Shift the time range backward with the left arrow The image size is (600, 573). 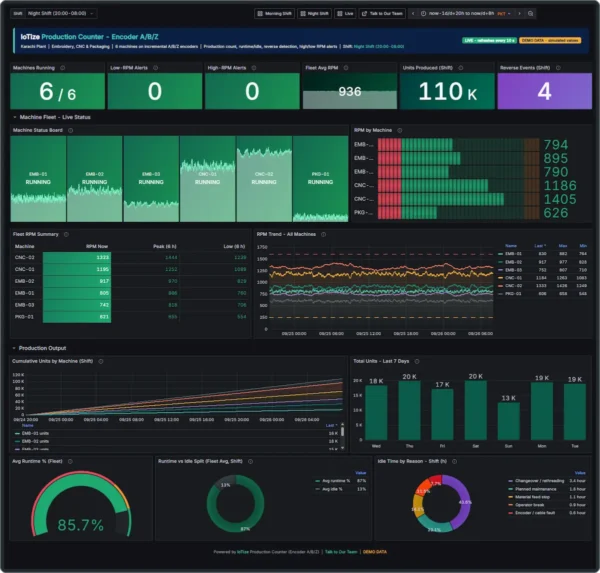tap(413, 13)
